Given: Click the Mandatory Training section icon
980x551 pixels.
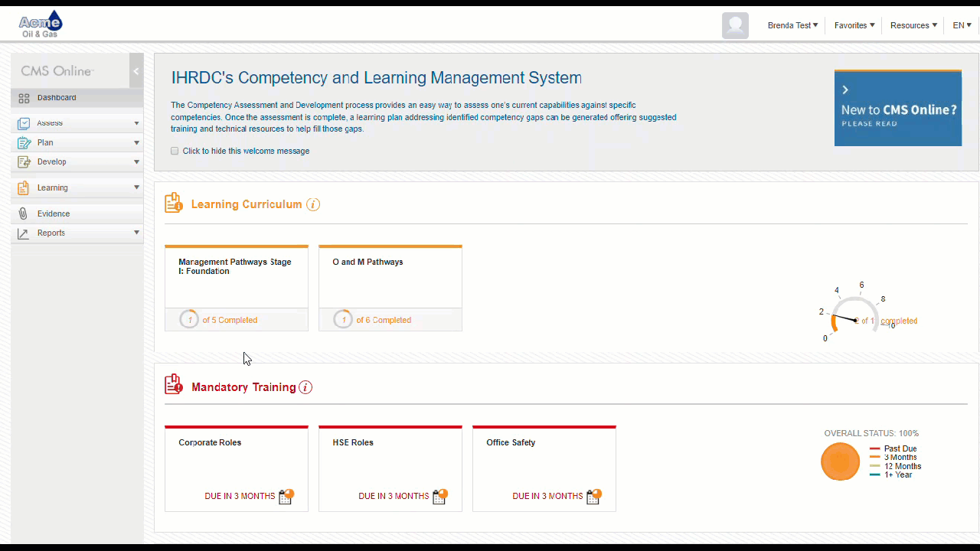Looking at the screenshot, I should [174, 384].
